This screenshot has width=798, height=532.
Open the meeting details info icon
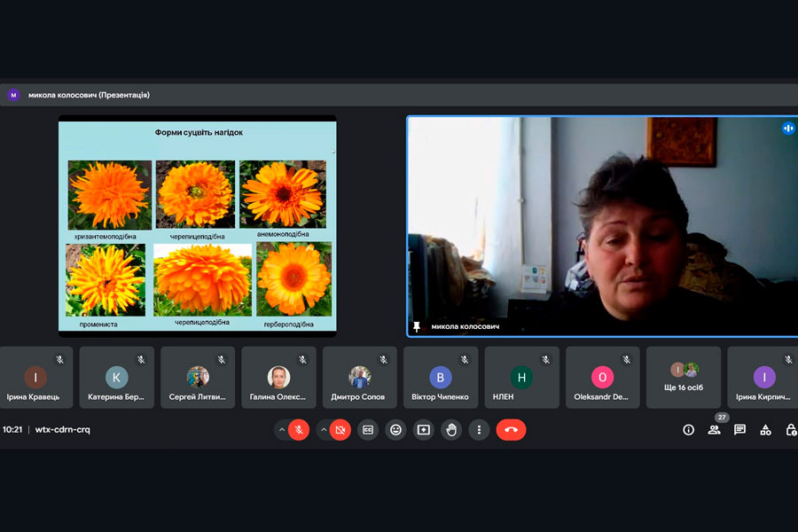click(688, 430)
